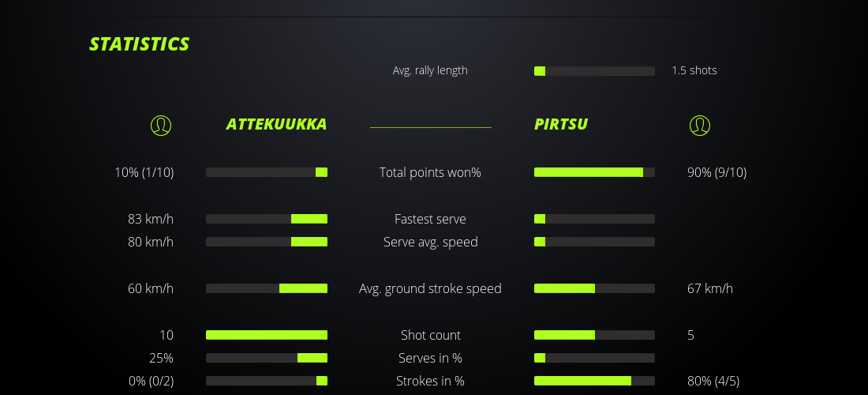Viewport: 868px width, 395px height.
Task: Click the 83 km/h fastest serve value
Action: [x=151, y=219]
